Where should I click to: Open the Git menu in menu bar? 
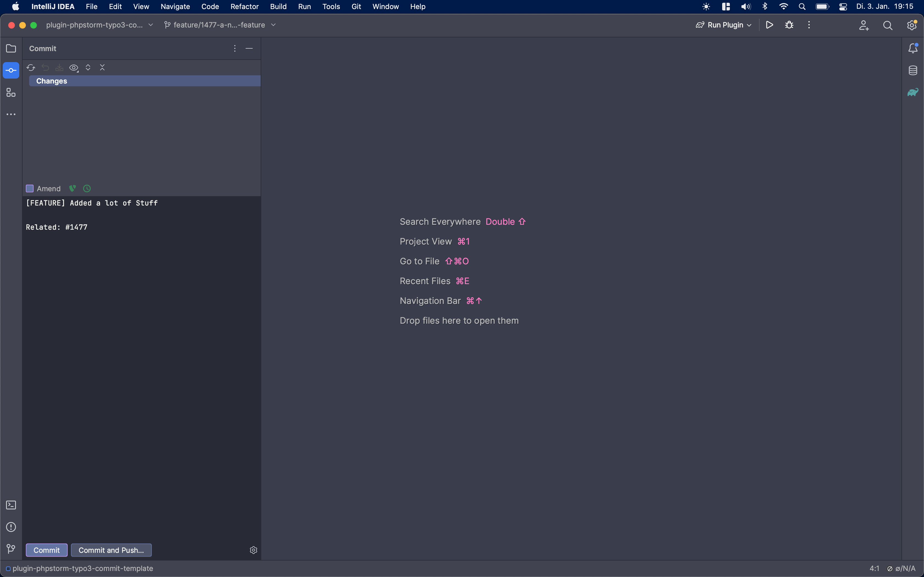356,7
